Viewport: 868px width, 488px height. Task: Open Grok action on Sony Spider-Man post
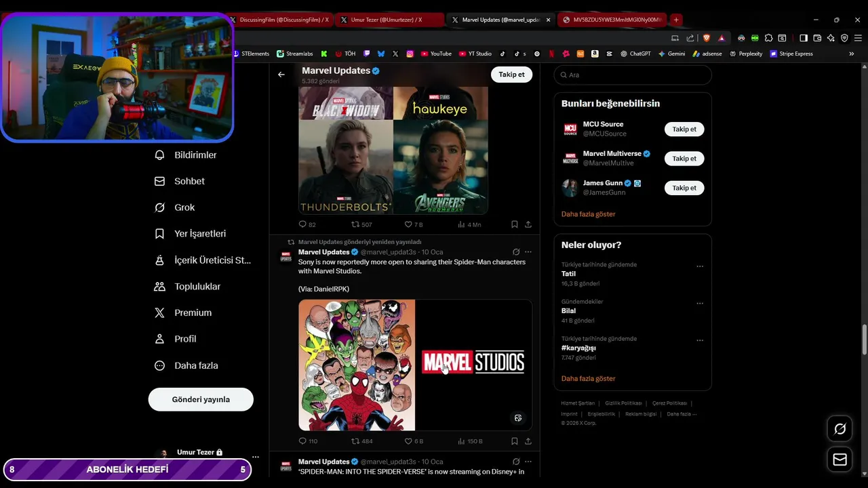[516, 252]
